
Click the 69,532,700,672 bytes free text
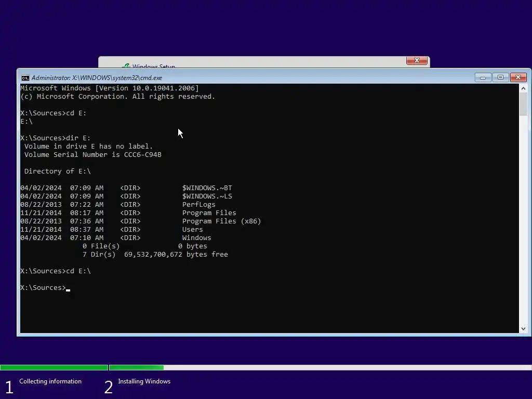176,255
